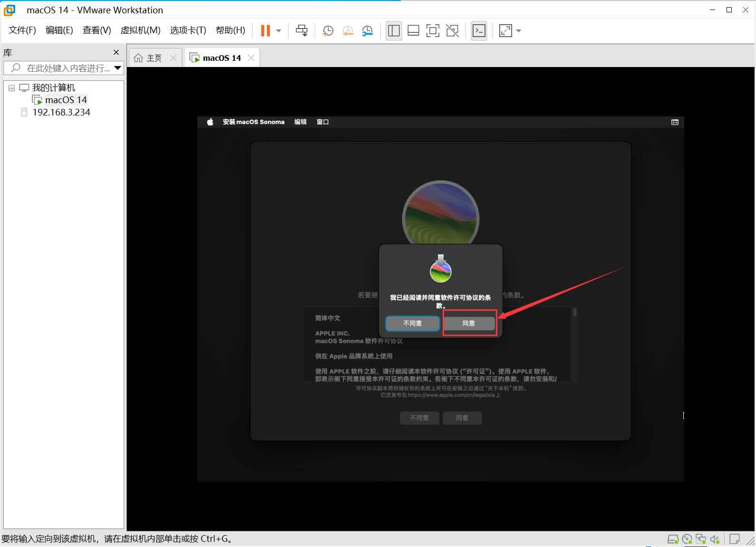Image resolution: width=756 pixels, height=547 pixels.
Task: Toggle the library sidebar view icon
Action: coord(394,31)
